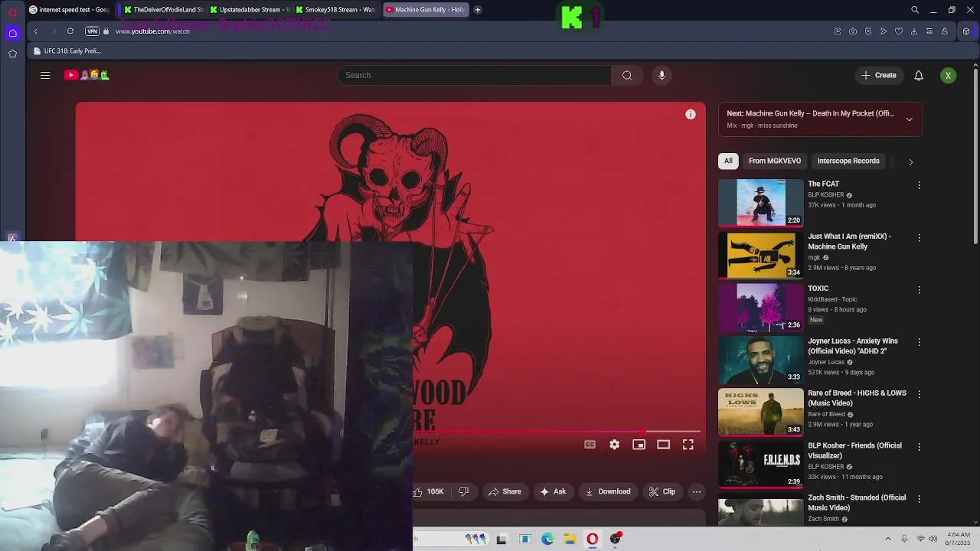This screenshot has width=980, height=551.
Task: Open YouTube notifications bell
Action: (x=919, y=75)
